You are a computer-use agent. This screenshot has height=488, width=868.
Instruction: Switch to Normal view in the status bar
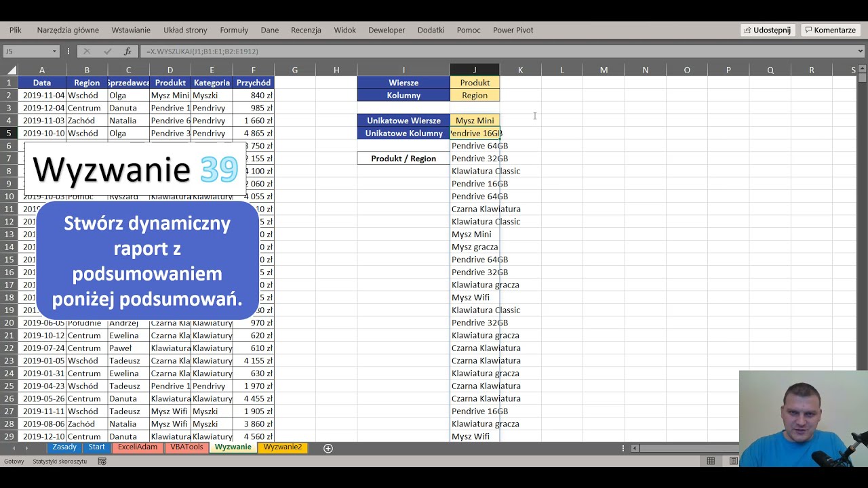pyautogui.click(x=711, y=461)
